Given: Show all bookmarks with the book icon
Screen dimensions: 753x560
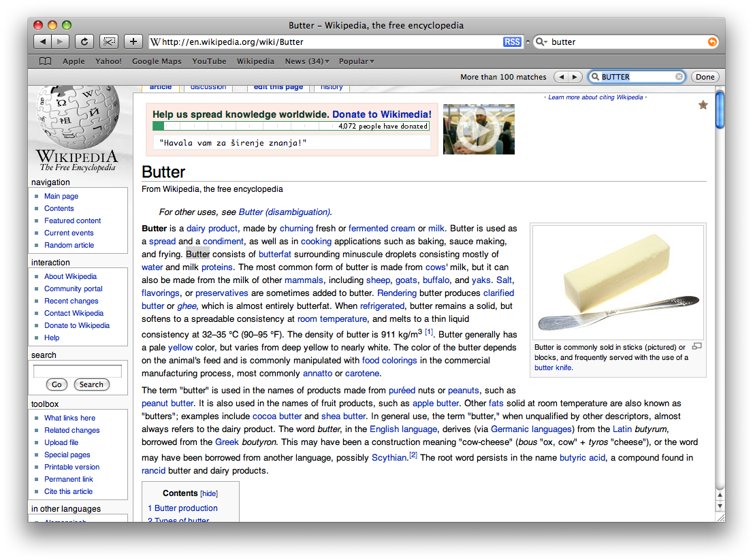Looking at the screenshot, I should (45, 61).
